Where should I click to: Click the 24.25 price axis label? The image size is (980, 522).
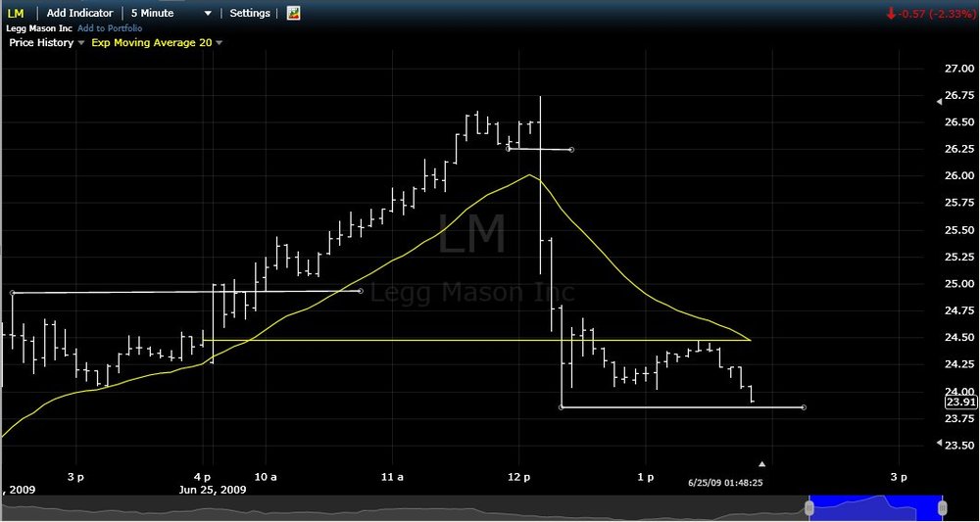point(960,364)
